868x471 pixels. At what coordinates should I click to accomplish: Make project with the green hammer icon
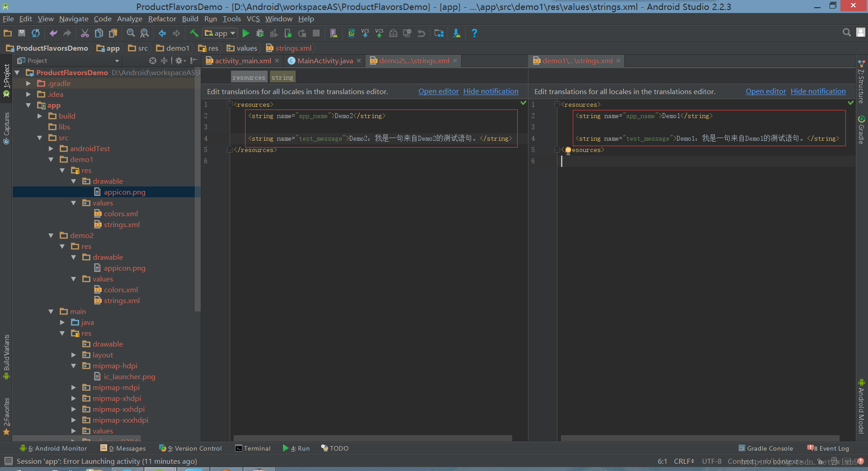click(x=194, y=33)
